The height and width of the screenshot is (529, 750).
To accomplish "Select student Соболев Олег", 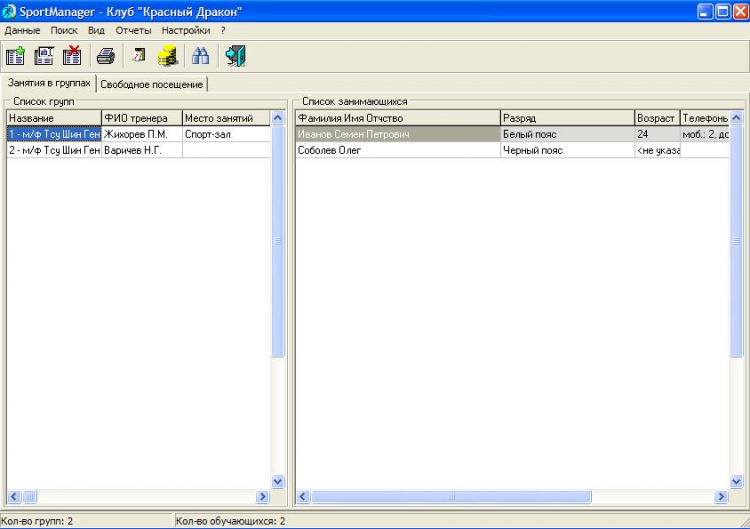I will 398,150.
